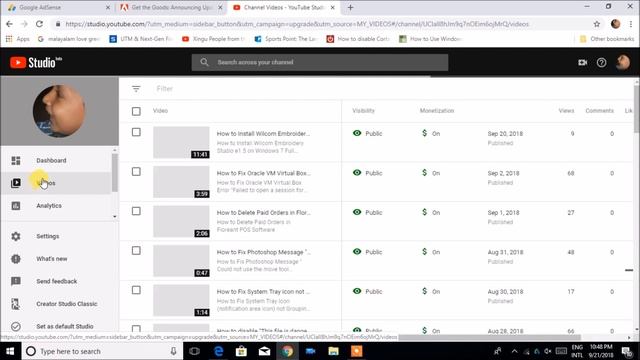The width and height of the screenshot is (640, 360).
Task: Click the filter lines icon
Action: tap(136, 89)
